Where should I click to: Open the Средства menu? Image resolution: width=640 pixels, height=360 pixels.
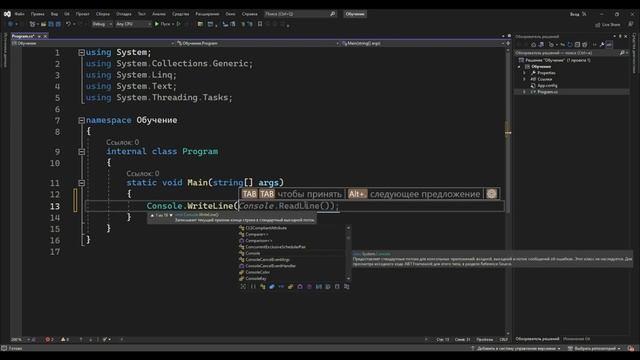coord(180,14)
